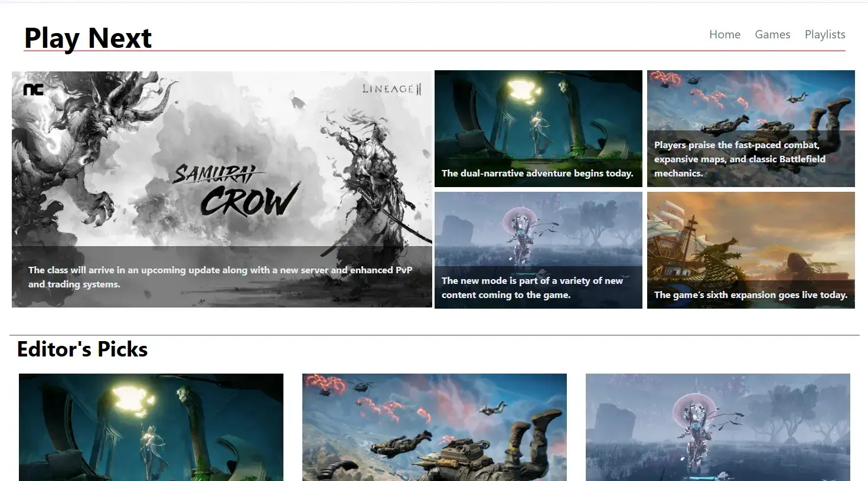Click the glowing ruins Editor's Pick thumbnail

tap(151, 427)
